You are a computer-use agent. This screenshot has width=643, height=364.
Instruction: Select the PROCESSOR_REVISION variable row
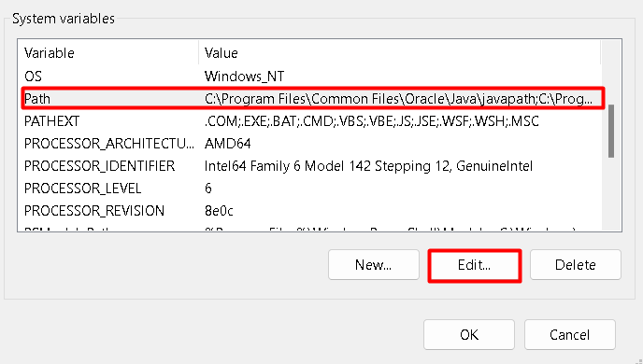[x=309, y=210]
